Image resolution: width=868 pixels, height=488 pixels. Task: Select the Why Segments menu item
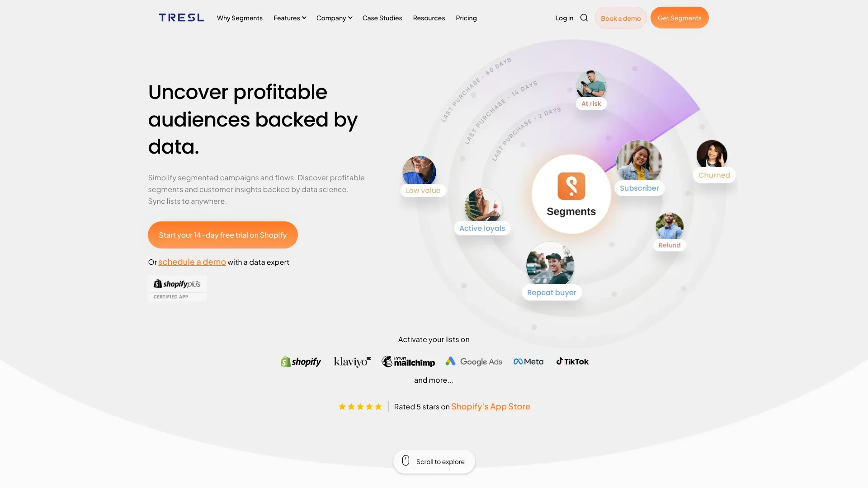240,18
